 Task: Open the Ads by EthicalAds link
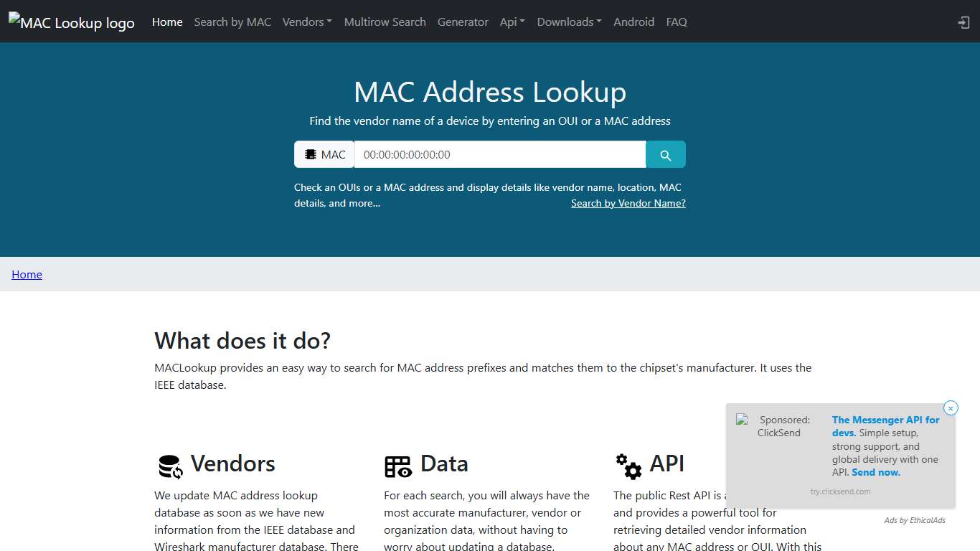[x=914, y=519]
